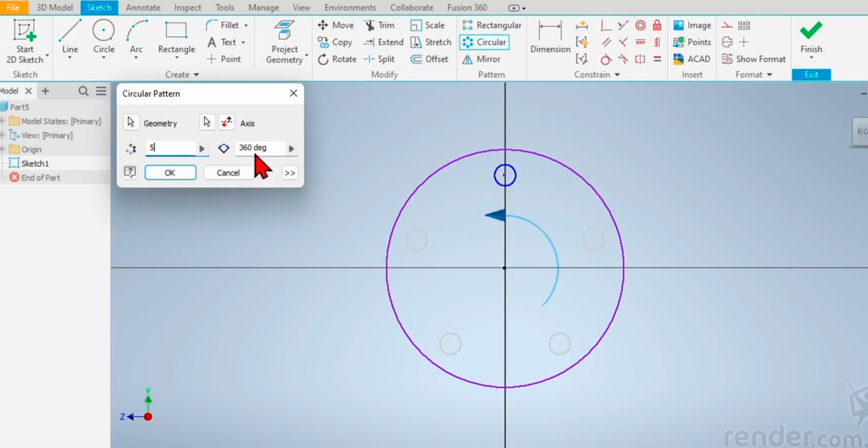Viewport: 868px width, 448px height.
Task: Flip the pattern direction by Axis
Action: (x=227, y=123)
